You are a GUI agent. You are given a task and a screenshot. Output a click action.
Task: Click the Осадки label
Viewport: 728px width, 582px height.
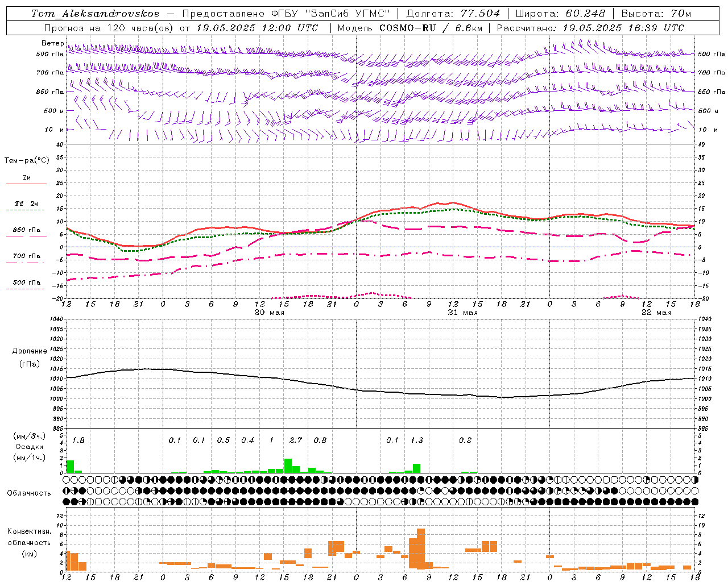click(29, 447)
